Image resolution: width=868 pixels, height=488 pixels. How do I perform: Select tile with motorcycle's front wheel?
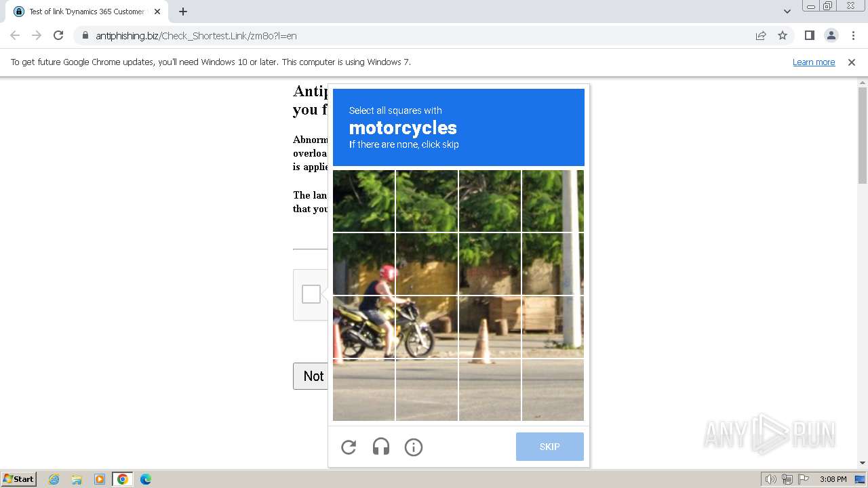coord(427,327)
